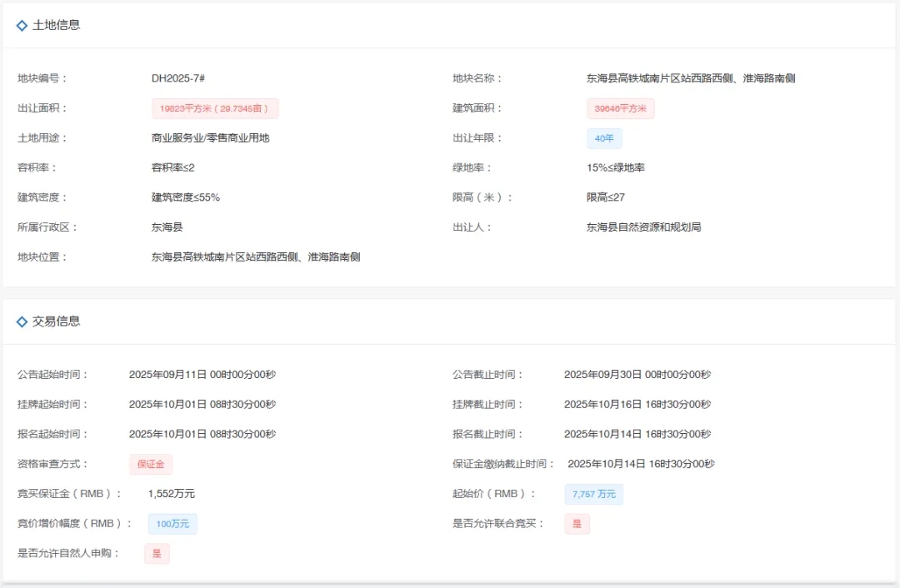The image size is (900, 588).
Task: Click the 是 tag for 是否允许联合竞买
Action: pyautogui.click(x=577, y=524)
